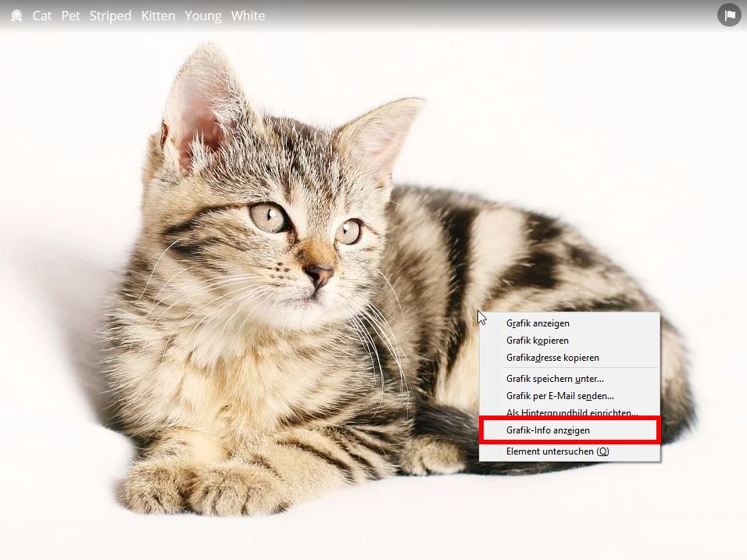Screen dimensions: 747x560
Task: Click the camera icon before the tags
Action: click(x=16, y=16)
